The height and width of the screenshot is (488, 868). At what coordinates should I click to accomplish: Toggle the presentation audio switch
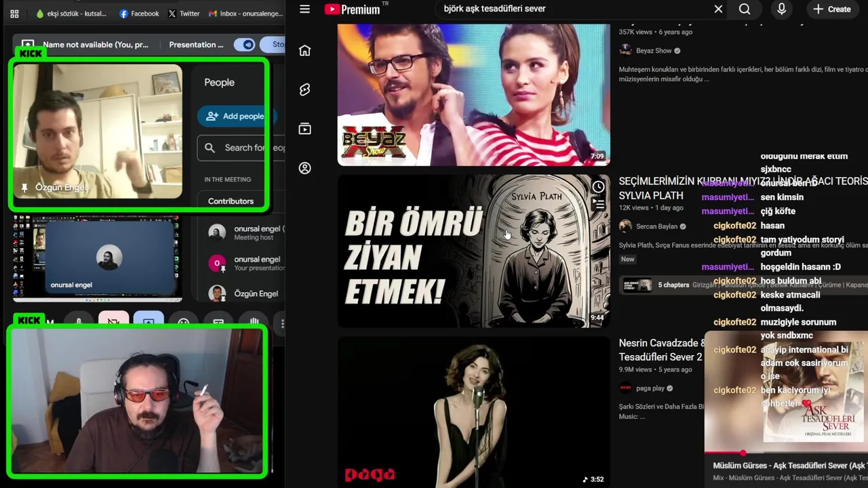(x=244, y=45)
